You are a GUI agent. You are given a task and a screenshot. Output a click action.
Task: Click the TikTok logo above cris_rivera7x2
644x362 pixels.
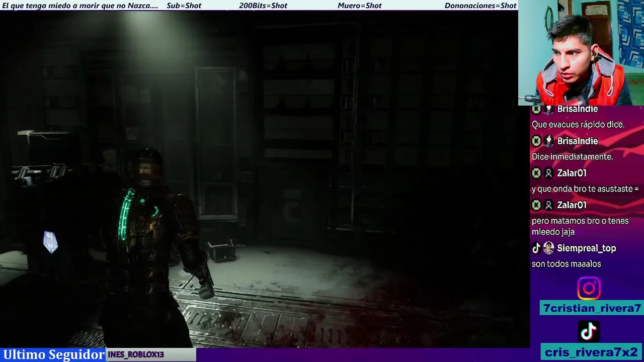tap(589, 332)
